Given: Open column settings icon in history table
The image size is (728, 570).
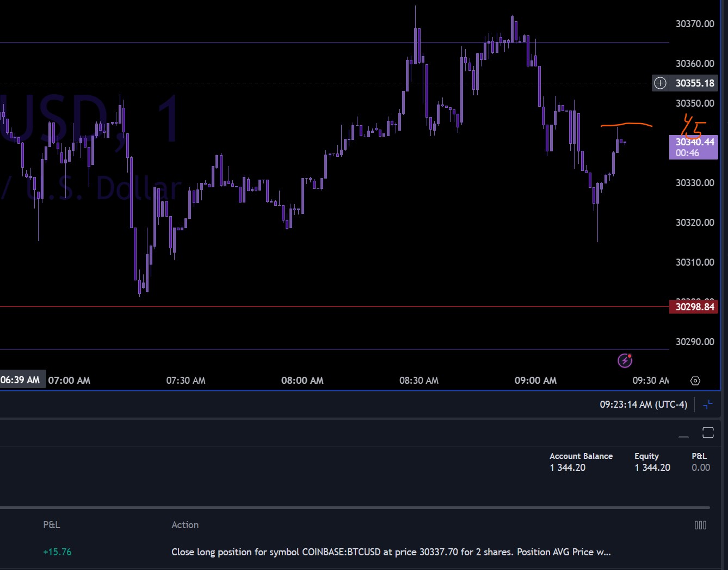Looking at the screenshot, I should 700,525.
